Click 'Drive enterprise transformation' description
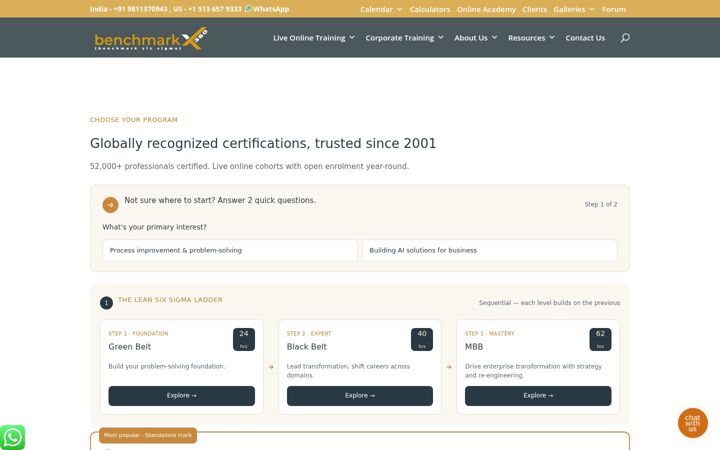The image size is (720, 450). tap(533, 371)
